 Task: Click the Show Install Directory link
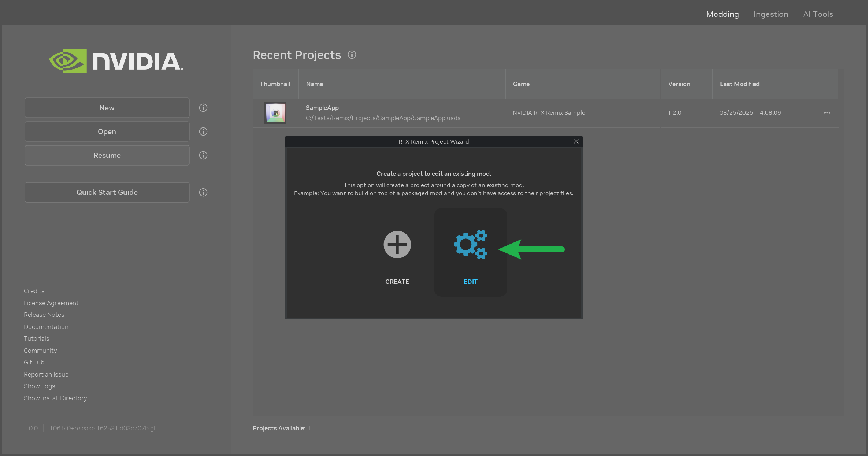pos(55,398)
